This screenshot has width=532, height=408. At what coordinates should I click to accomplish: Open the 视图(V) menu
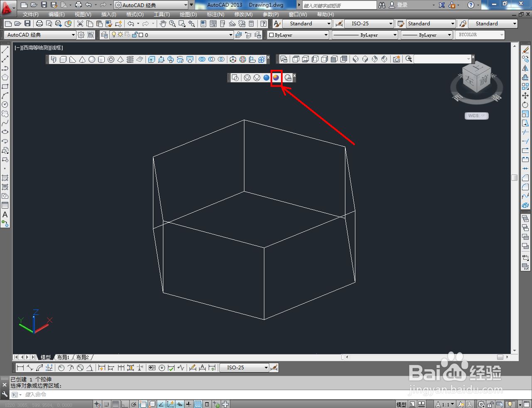click(x=83, y=14)
